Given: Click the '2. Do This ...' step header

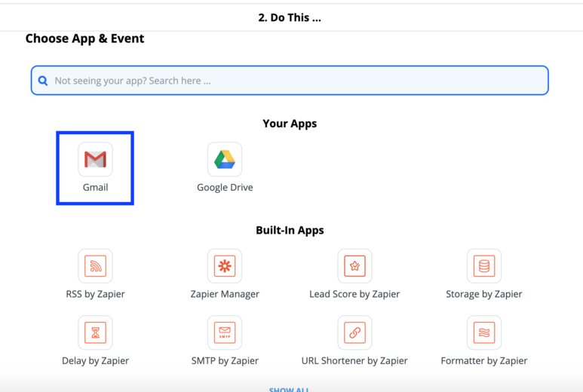Looking at the screenshot, I should coord(290,17).
